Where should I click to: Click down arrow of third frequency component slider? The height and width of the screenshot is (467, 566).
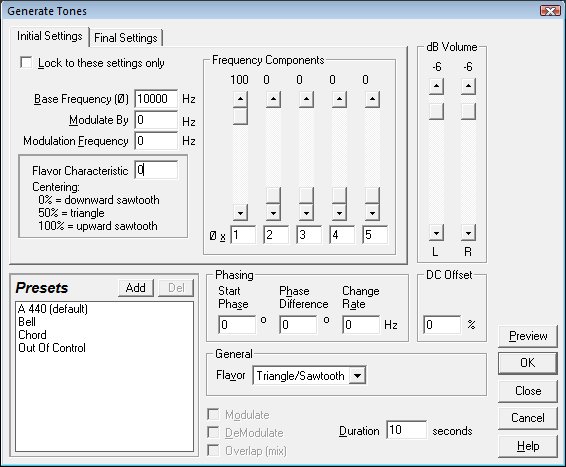pyautogui.click(x=306, y=213)
